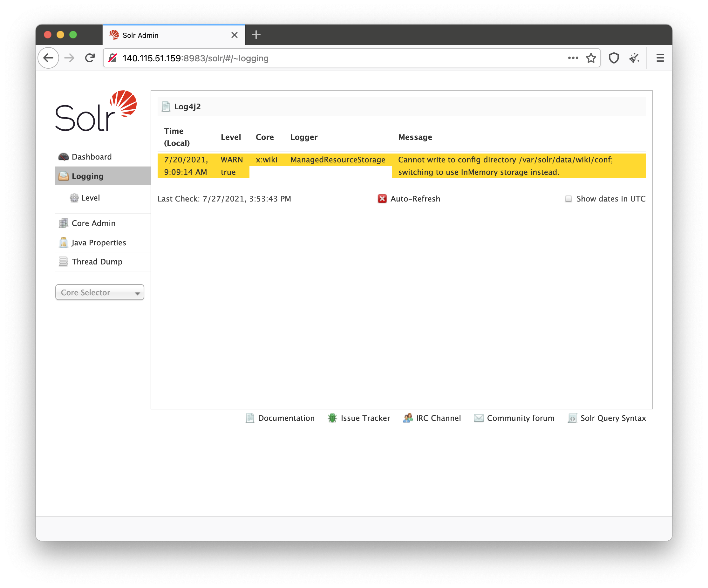Image resolution: width=708 pixels, height=588 pixels.
Task: Click the green bug Issue Tracker icon
Action: [x=332, y=418]
